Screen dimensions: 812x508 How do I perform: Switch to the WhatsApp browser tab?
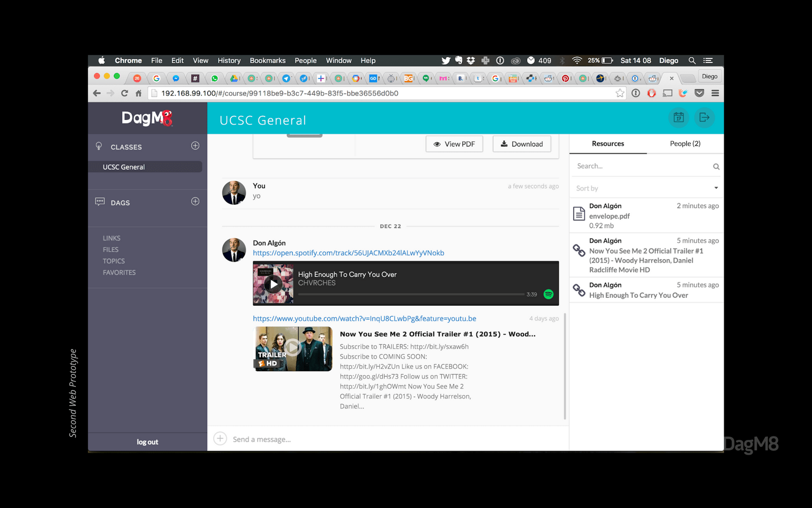[215, 78]
